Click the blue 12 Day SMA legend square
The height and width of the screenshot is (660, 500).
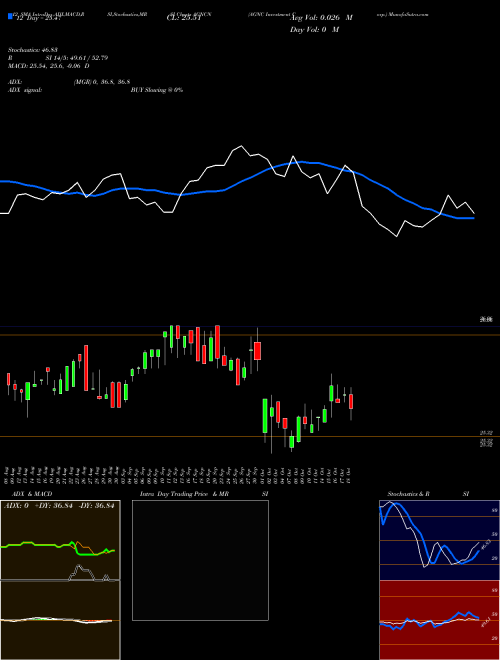(10, 16)
